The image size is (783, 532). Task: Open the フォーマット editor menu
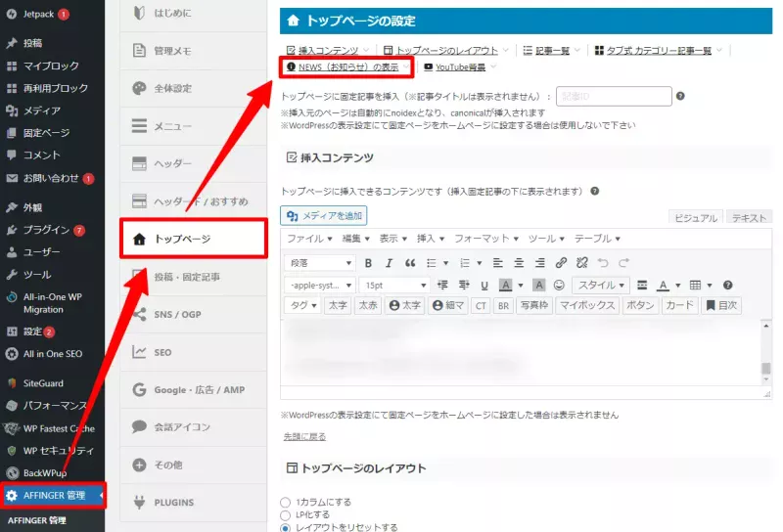click(x=486, y=239)
